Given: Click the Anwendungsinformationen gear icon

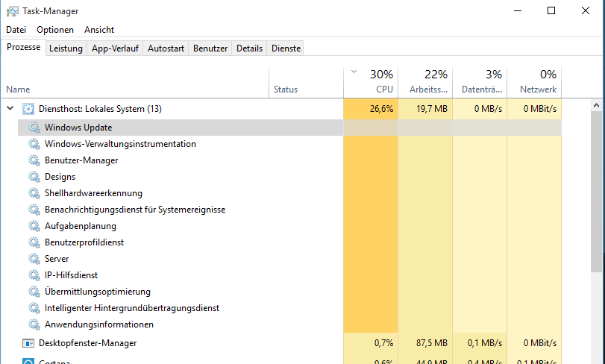Looking at the screenshot, I should point(34,324).
